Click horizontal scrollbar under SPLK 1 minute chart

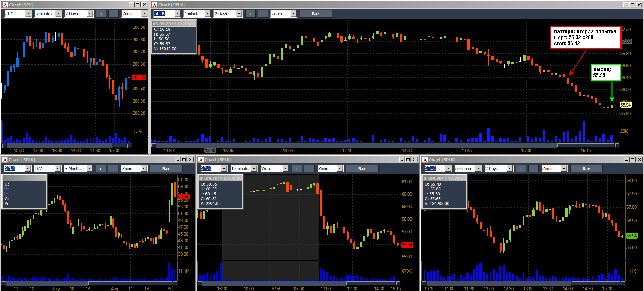coord(385,145)
